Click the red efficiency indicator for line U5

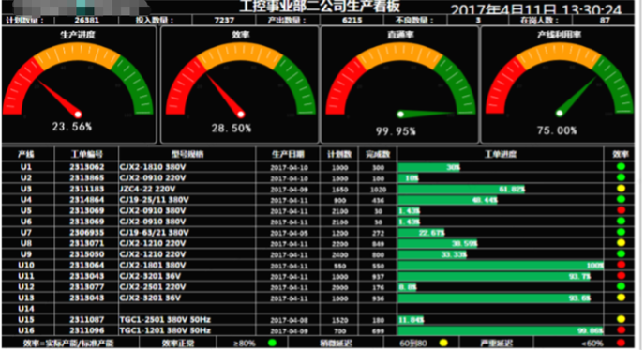click(x=621, y=210)
